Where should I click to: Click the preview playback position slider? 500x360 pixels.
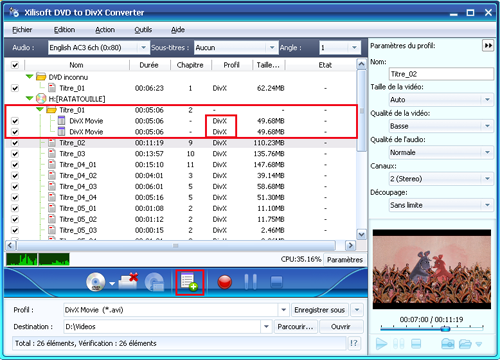pyautogui.click(x=445, y=329)
